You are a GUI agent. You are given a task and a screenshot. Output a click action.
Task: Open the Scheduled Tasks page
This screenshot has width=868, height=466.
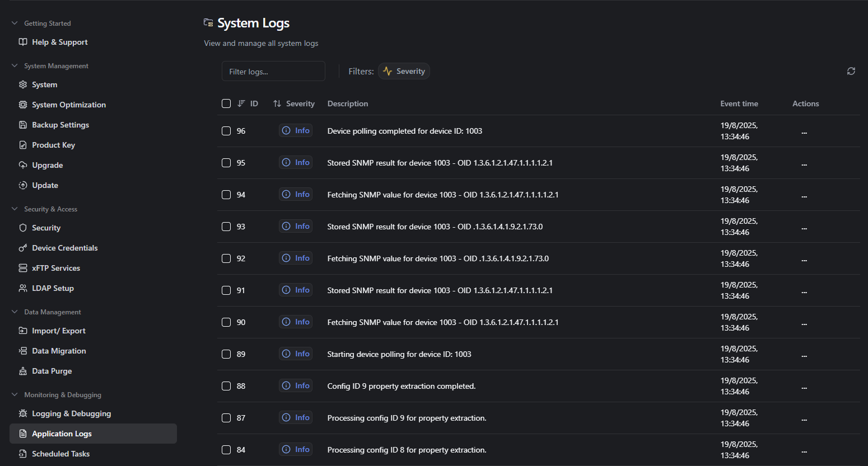pos(60,454)
